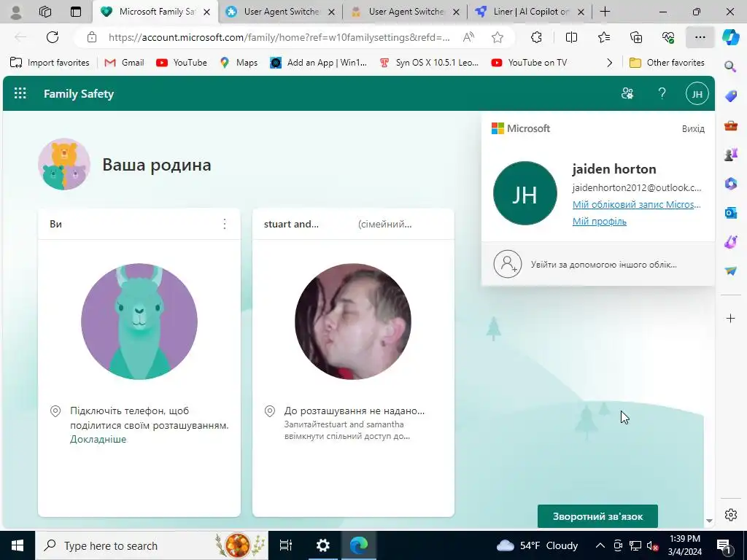Screen dimensions: 747x560
Task: Open YouTube bookmark
Action: click(x=182, y=63)
